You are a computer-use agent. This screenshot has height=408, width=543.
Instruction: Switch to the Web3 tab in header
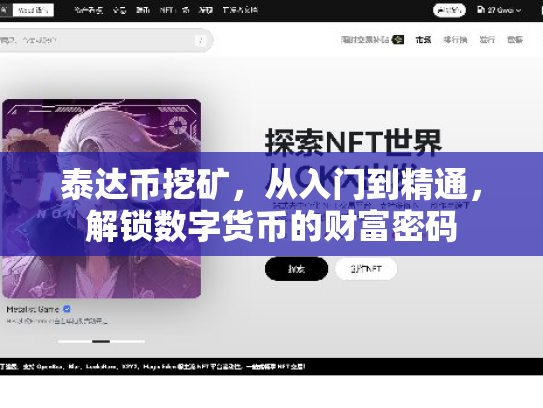[33, 10]
